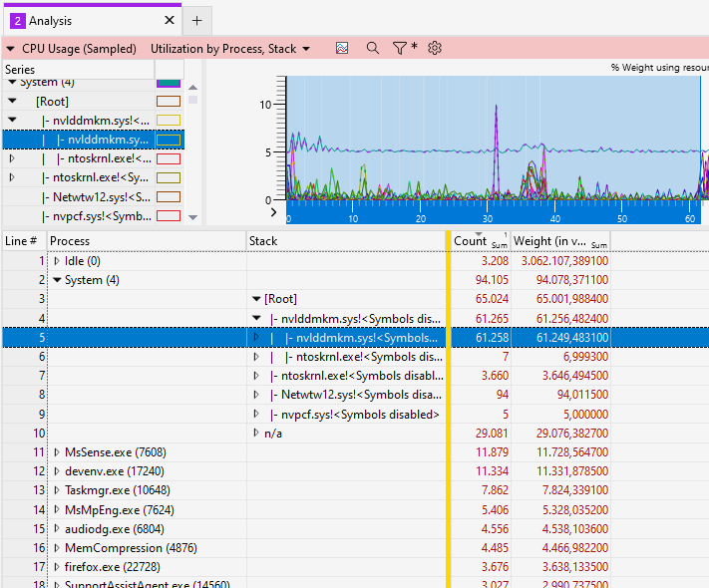The width and height of the screenshot is (709, 588).
Task: Sort by the Count column header
Action: tap(481, 241)
